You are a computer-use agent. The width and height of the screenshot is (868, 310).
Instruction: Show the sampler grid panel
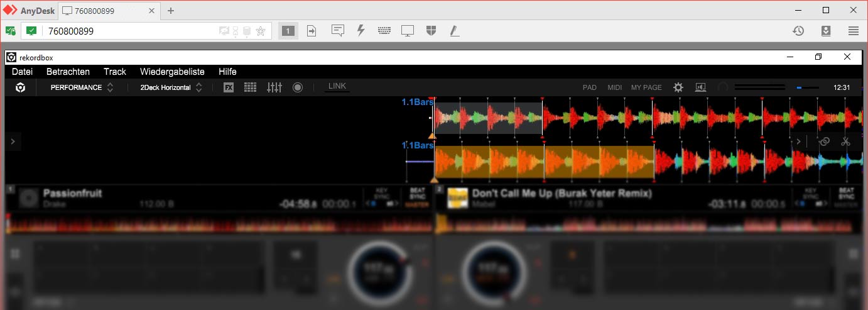coord(250,87)
